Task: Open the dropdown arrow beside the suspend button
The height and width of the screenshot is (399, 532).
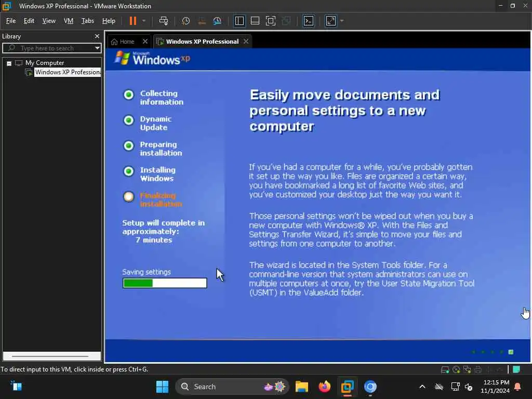Action: click(144, 21)
